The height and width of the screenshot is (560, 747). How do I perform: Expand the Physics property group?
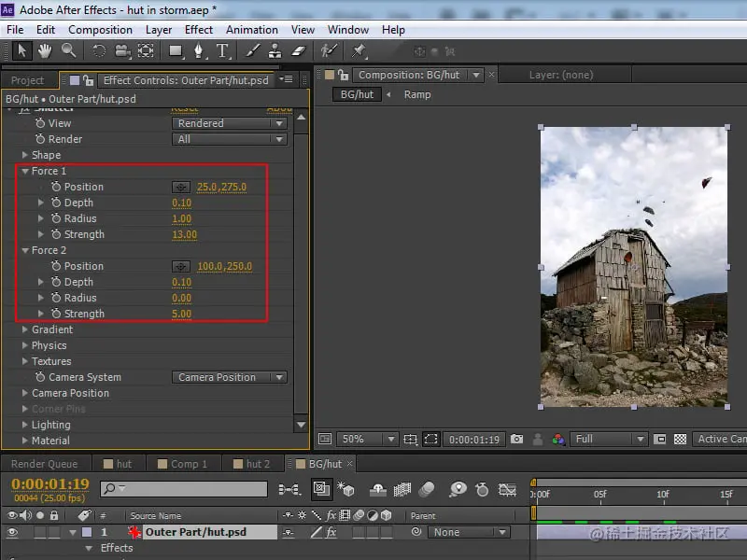(x=24, y=345)
